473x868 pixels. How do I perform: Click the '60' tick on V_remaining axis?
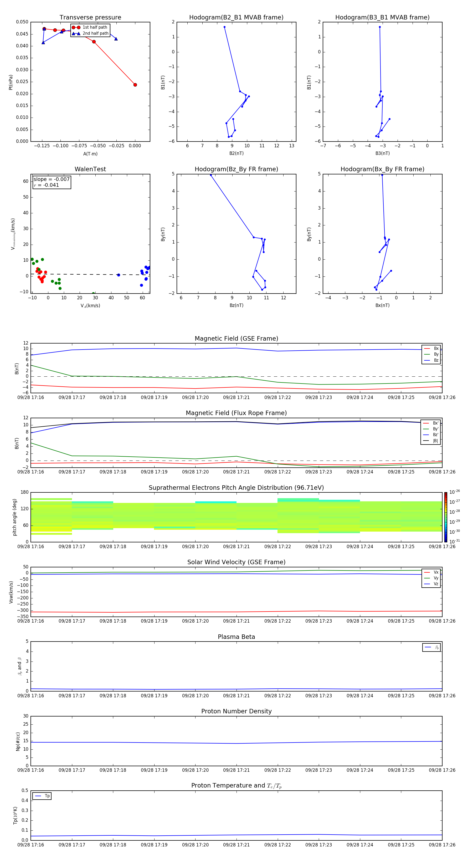(25, 181)
